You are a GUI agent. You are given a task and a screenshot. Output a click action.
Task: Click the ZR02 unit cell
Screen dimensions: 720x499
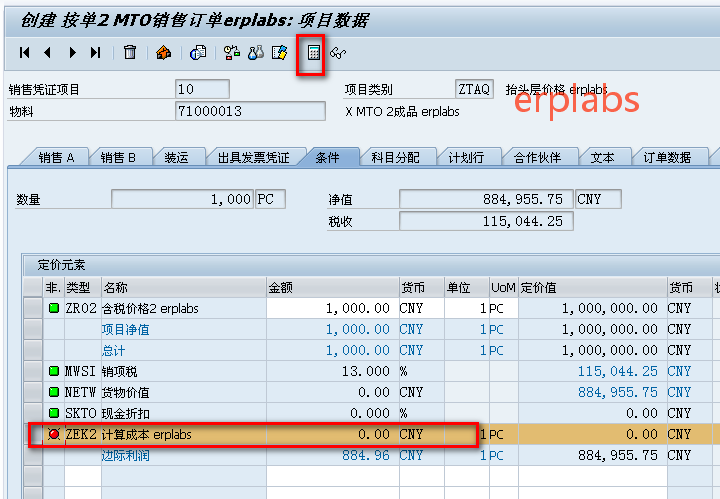click(x=466, y=308)
